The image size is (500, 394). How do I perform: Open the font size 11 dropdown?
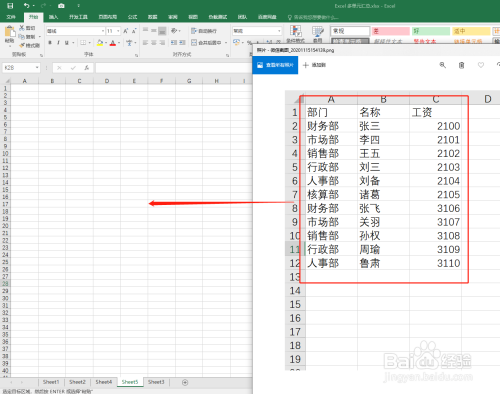[x=118, y=31]
